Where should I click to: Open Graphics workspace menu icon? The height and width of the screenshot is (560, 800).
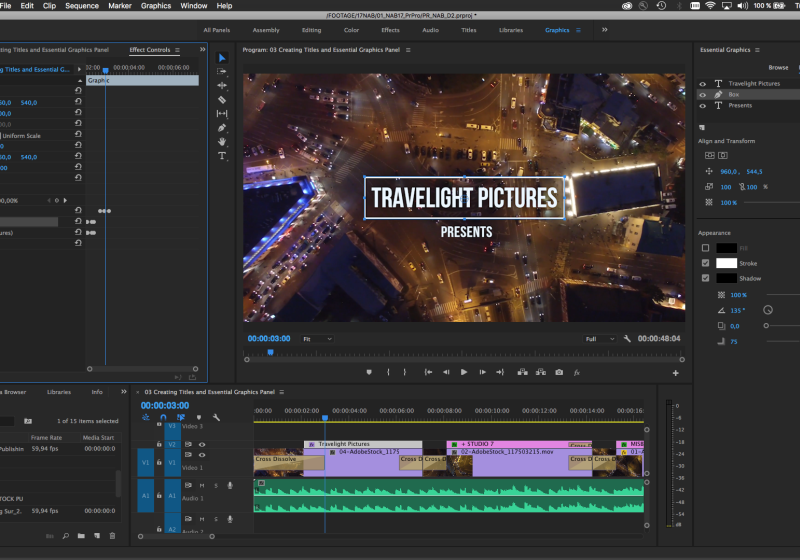(578, 30)
